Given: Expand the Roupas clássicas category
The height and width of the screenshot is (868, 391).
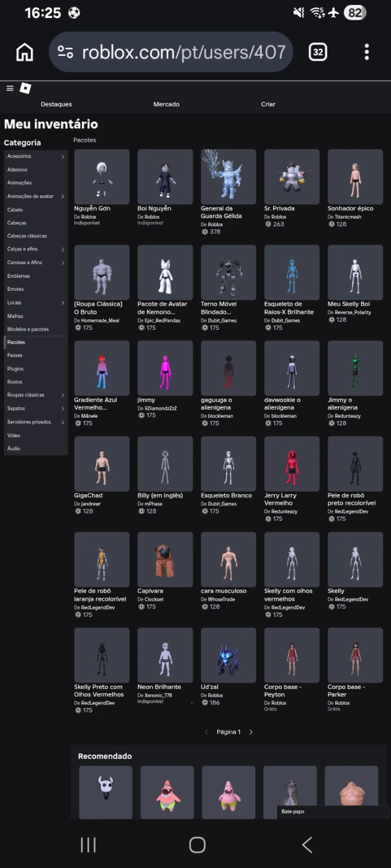Looking at the screenshot, I should [63, 395].
